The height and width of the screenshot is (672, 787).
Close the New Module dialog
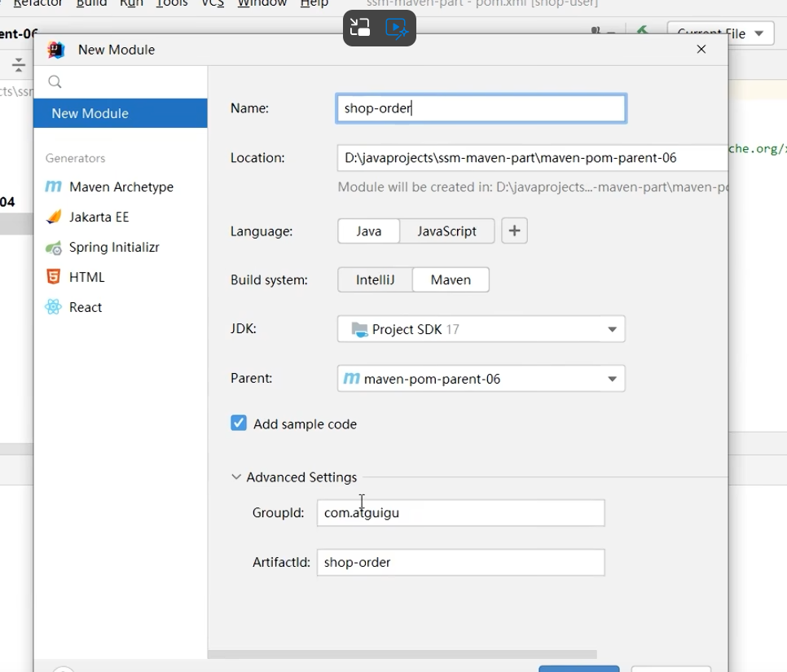[x=701, y=49]
